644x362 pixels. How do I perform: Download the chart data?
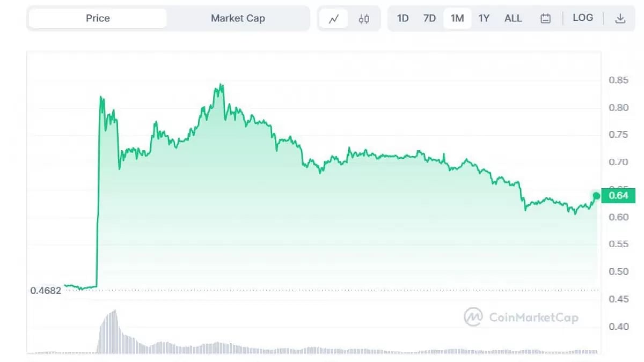click(x=621, y=18)
